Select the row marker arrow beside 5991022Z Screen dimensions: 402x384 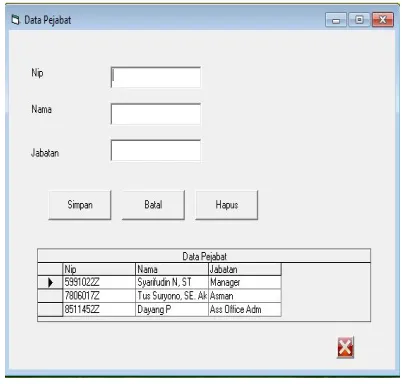pos(50,282)
